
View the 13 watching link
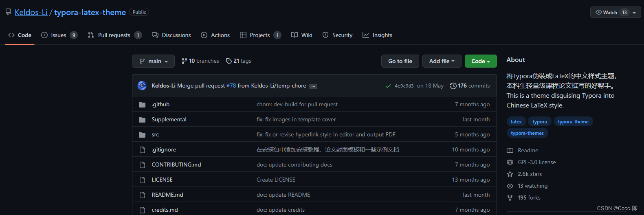(x=527, y=186)
